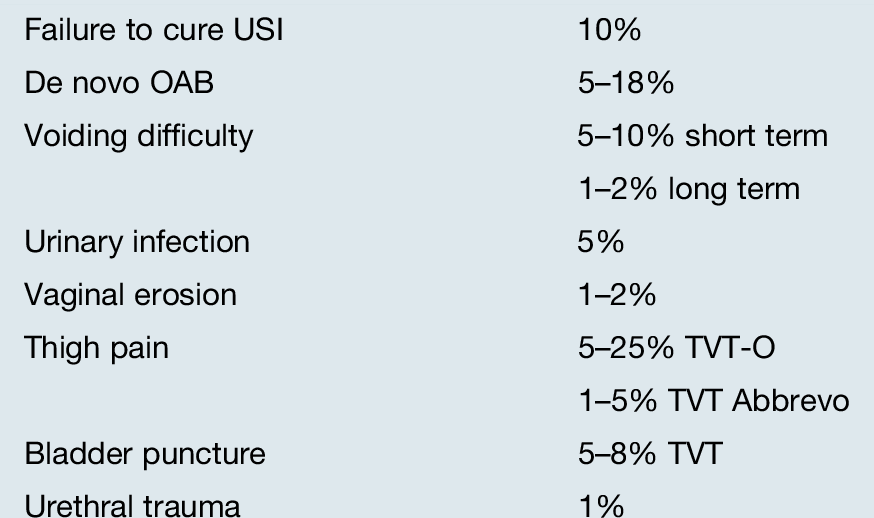Viewport: 874px width, 518px height.
Task: Select the 'Bladder puncture' label
Action: pos(145,454)
